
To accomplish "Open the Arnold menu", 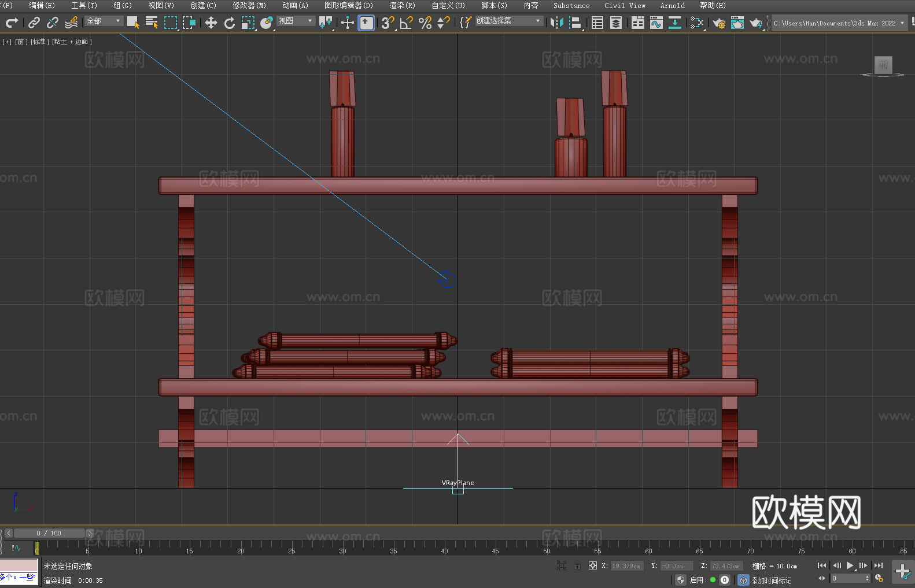I will coord(672,5).
